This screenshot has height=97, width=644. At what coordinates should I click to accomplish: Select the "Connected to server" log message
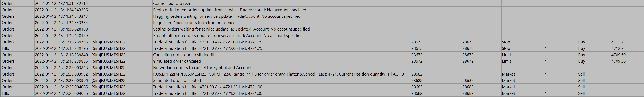coord(172,4)
